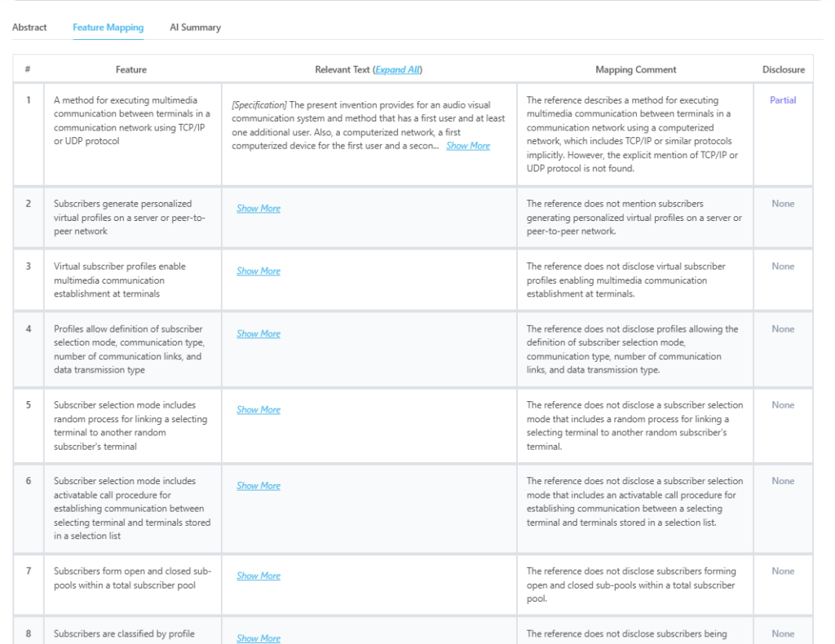
Task: Open the AI Summary tab
Action: [x=195, y=28]
